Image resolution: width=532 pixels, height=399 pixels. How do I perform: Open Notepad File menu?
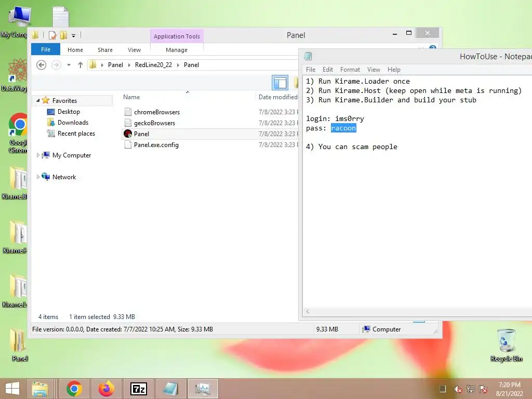tap(311, 70)
